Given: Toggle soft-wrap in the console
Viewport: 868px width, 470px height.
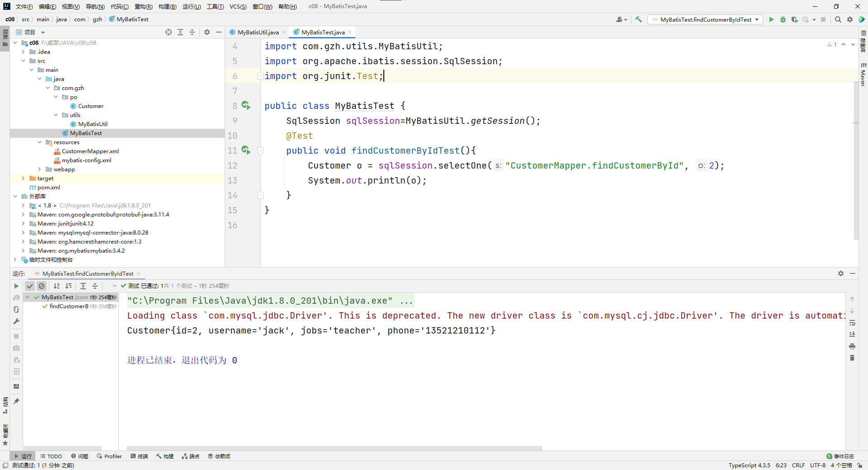Looking at the screenshot, I should click(852, 323).
